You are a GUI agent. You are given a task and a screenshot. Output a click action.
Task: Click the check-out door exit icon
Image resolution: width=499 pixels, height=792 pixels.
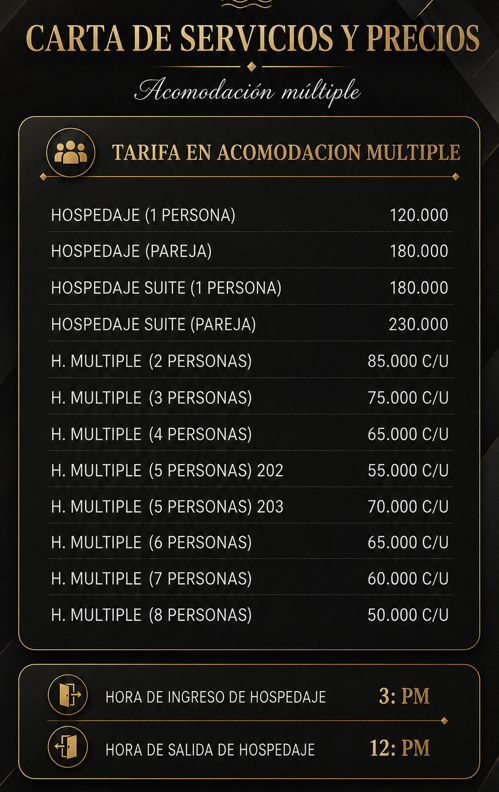pyautogui.click(x=68, y=747)
